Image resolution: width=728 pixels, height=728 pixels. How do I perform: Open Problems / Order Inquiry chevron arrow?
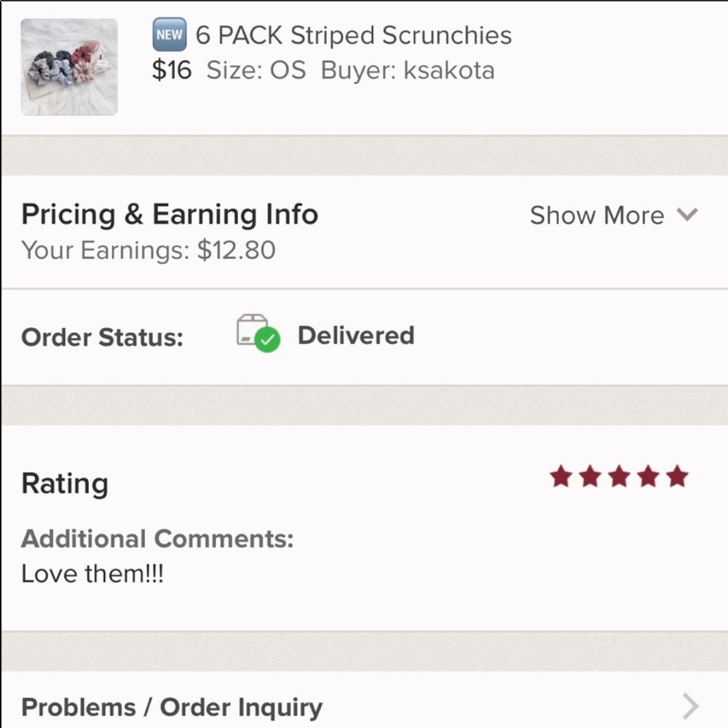click(690, 706)
